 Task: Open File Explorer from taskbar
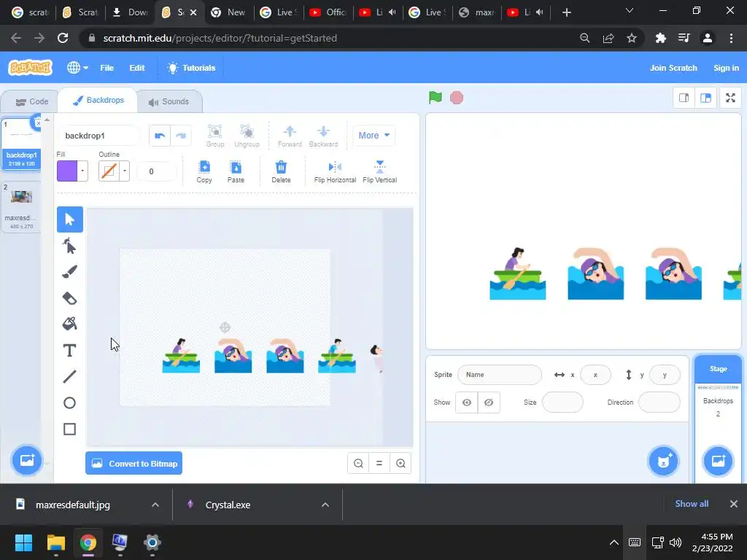[55, 542]
